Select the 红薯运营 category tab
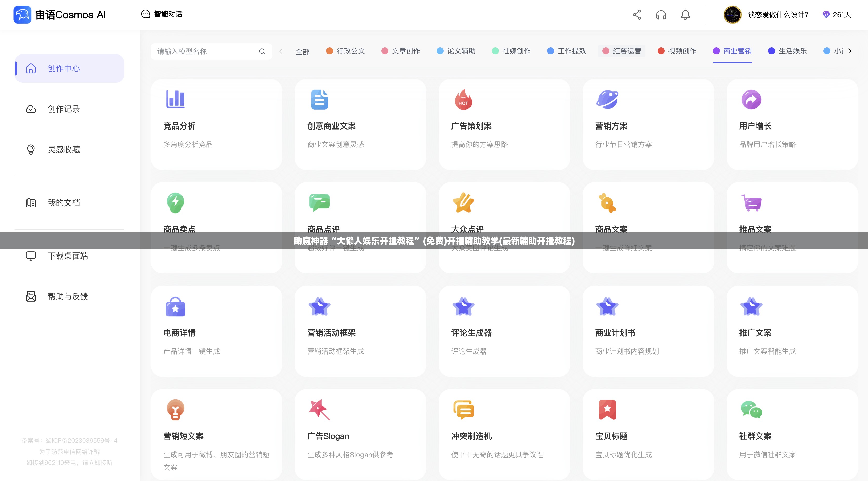Image resolution: width=868 pixels, height=481 pixels. point(622,51)
